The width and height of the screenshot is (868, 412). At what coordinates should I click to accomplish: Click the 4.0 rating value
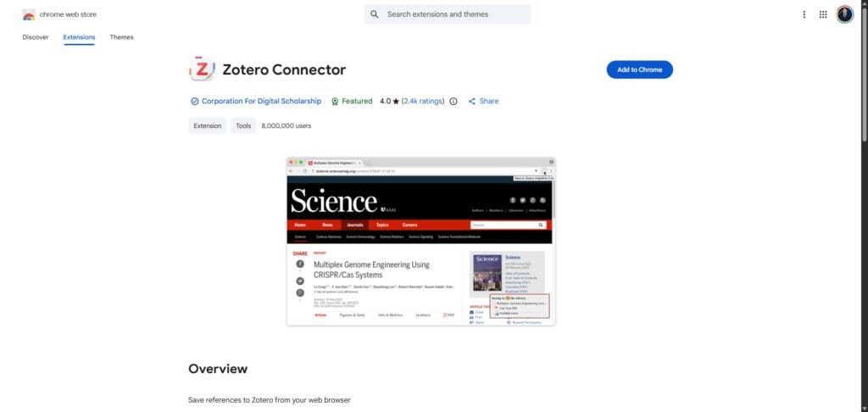[x=386, y=102]
